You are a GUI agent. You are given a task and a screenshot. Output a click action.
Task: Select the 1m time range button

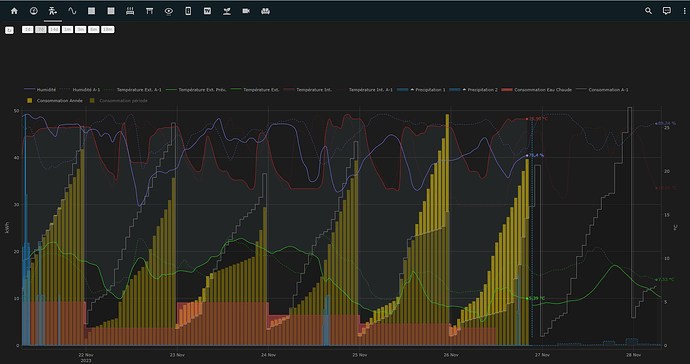[67, 29]
